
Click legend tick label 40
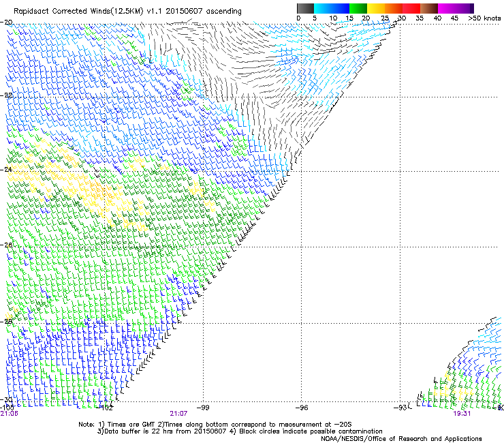pos(437,18)
